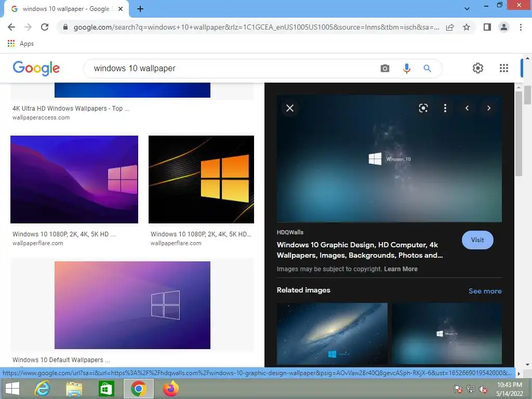The image size is (532, 399).
Task: Click the padlock site info icon
Action: click(65, 27)
